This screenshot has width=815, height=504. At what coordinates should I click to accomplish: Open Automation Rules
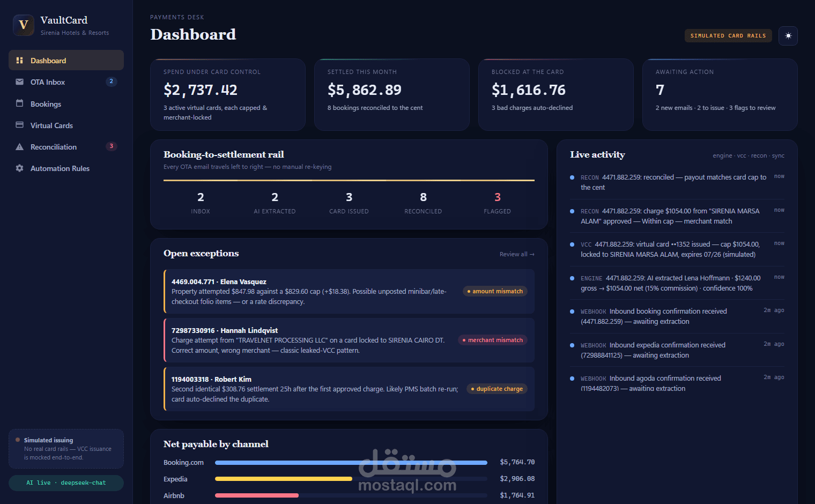point(66,168)
